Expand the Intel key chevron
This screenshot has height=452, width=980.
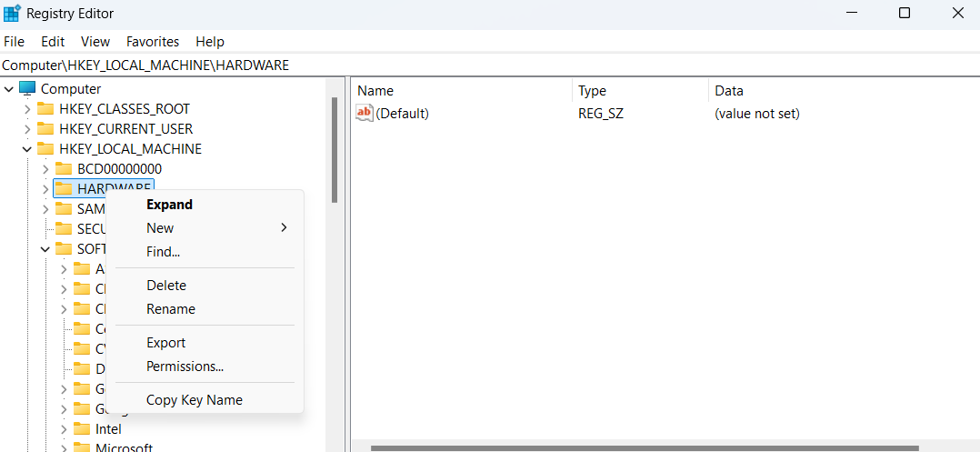click(x=63, y=429)
